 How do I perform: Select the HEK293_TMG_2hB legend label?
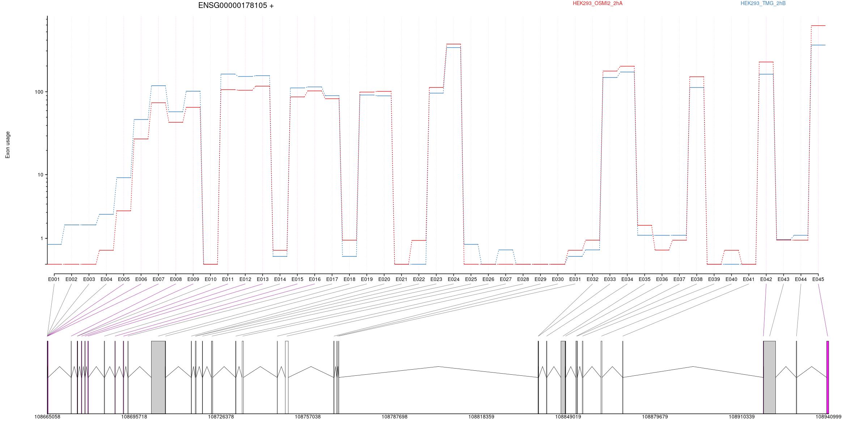tap(763, 3)
